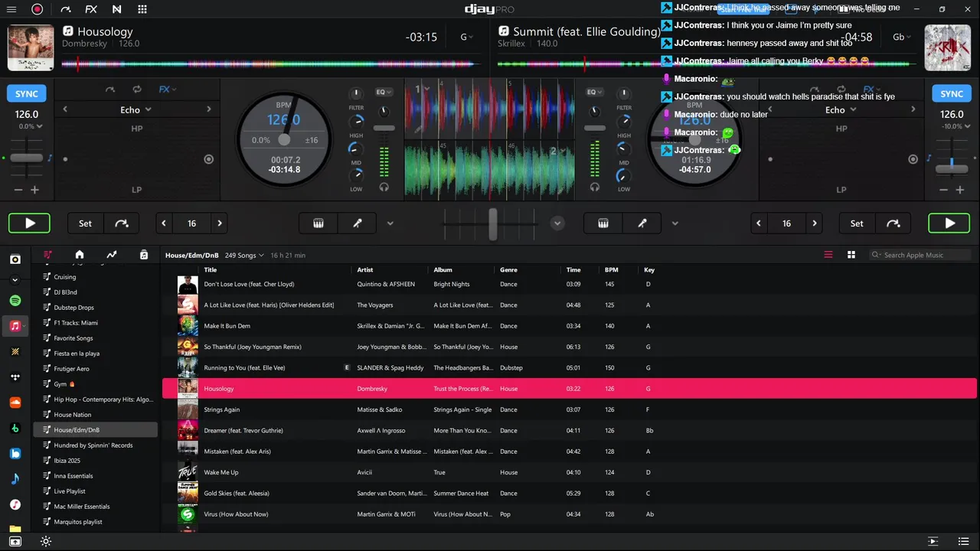Open the Beatport source icon

[15, 428]
